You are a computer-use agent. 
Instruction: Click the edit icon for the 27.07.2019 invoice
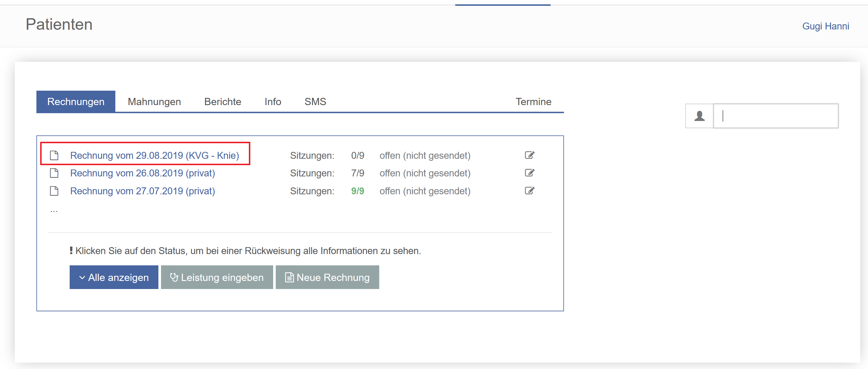(529, 191)
